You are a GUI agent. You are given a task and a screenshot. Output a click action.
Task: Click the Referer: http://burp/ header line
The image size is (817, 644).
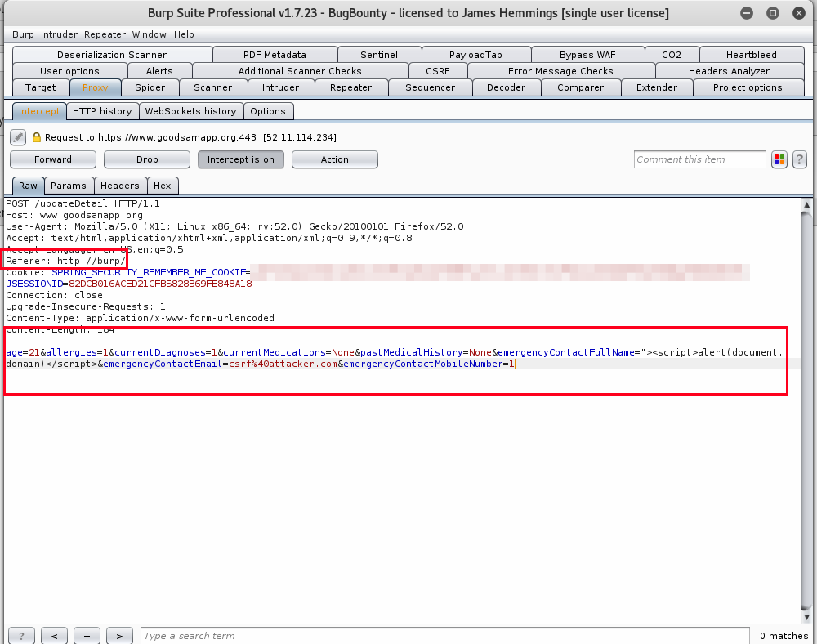[x=65, y=261]
